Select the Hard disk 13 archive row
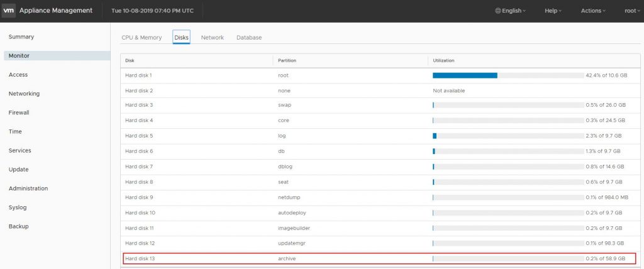 [379, 258]
